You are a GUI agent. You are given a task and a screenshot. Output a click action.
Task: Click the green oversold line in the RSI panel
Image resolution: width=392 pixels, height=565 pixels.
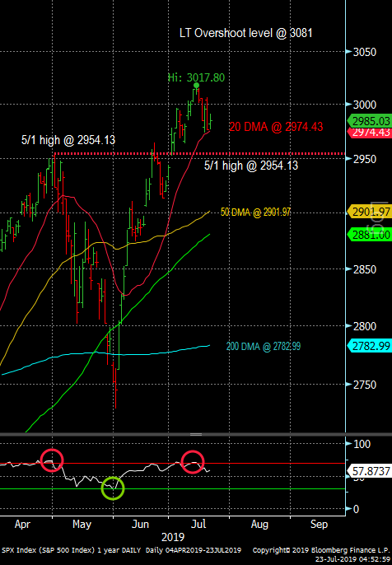coord(173,488)
